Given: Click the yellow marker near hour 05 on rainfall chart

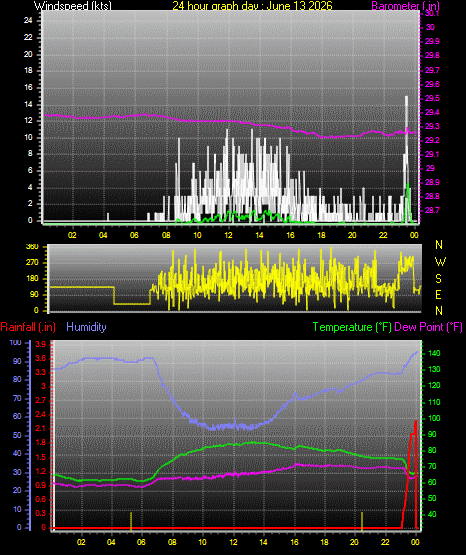Looking at the screenshot, I should pyautogui.click(x=131, y=521).
